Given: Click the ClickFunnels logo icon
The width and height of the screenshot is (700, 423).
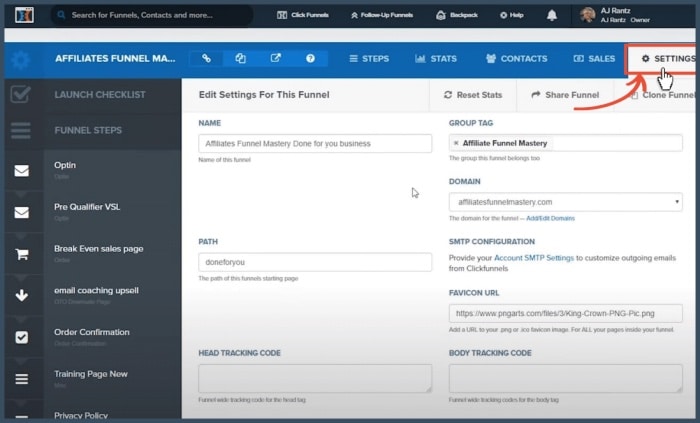Looking at the screenshot, I should point(24,15).
